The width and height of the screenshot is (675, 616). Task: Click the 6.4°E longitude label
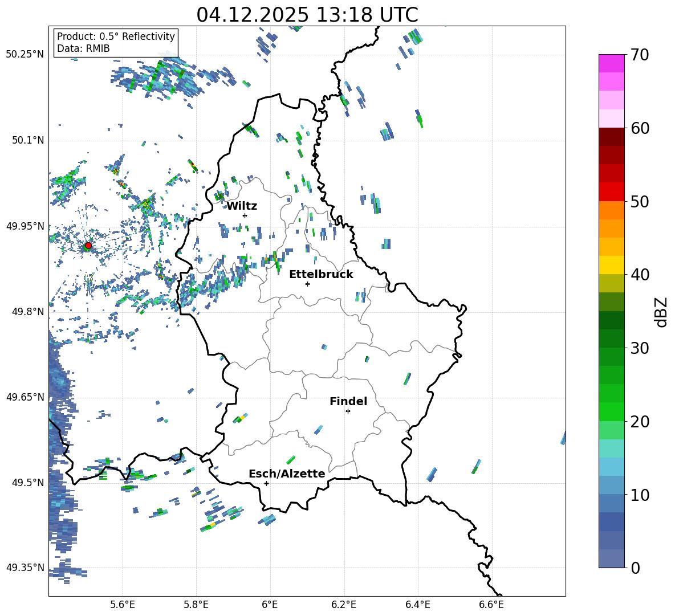pyautogui.click(x=417, y=605)
